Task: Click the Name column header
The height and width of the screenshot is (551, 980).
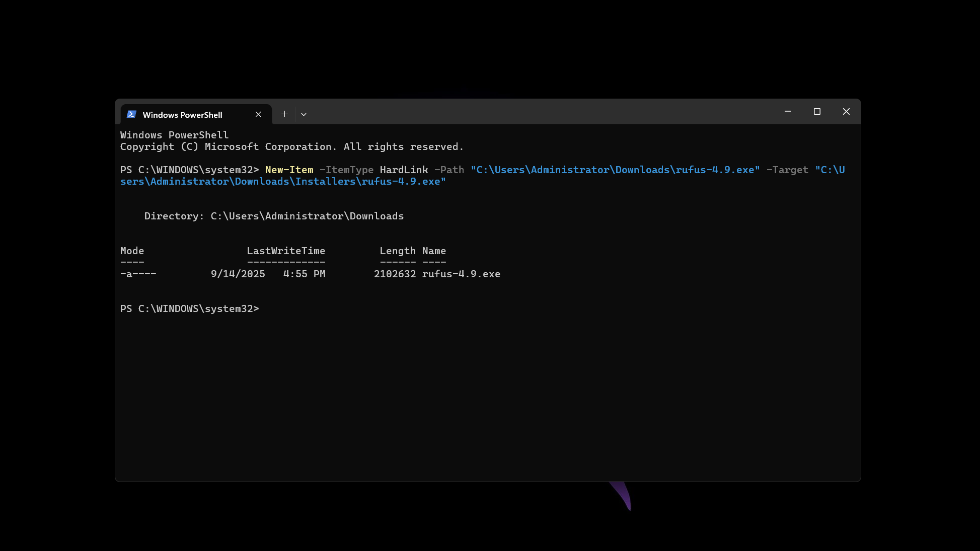Action: (x=434, y=251)
